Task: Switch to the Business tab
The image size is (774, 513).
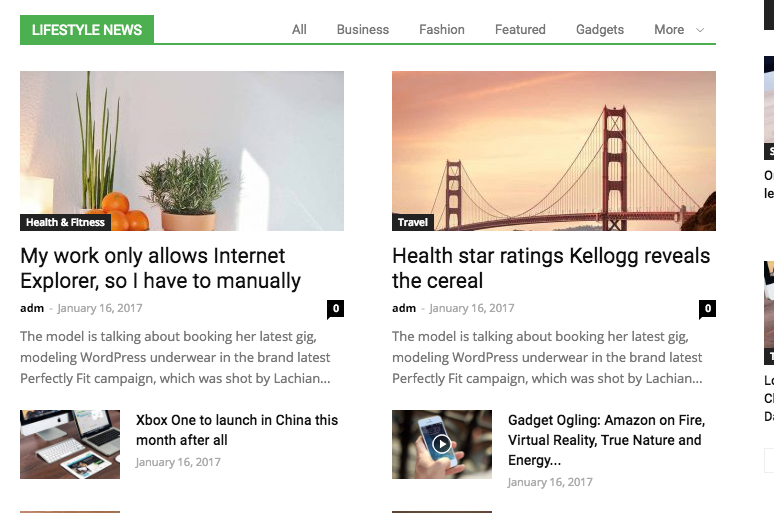Action: click(x=363, y=30)
